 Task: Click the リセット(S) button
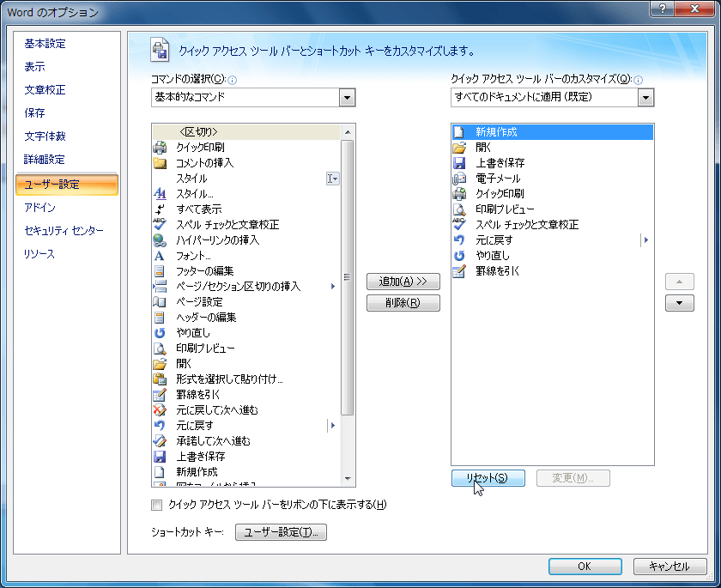click(488, 478)
